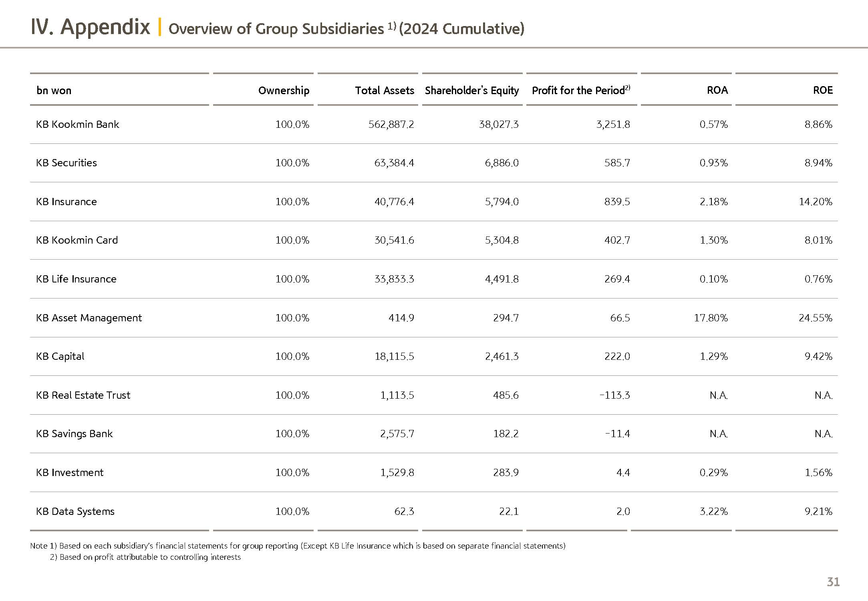Screen dimensions: 868x601
Task: Click the KB Asset Management row label
Action: [89, 318]
